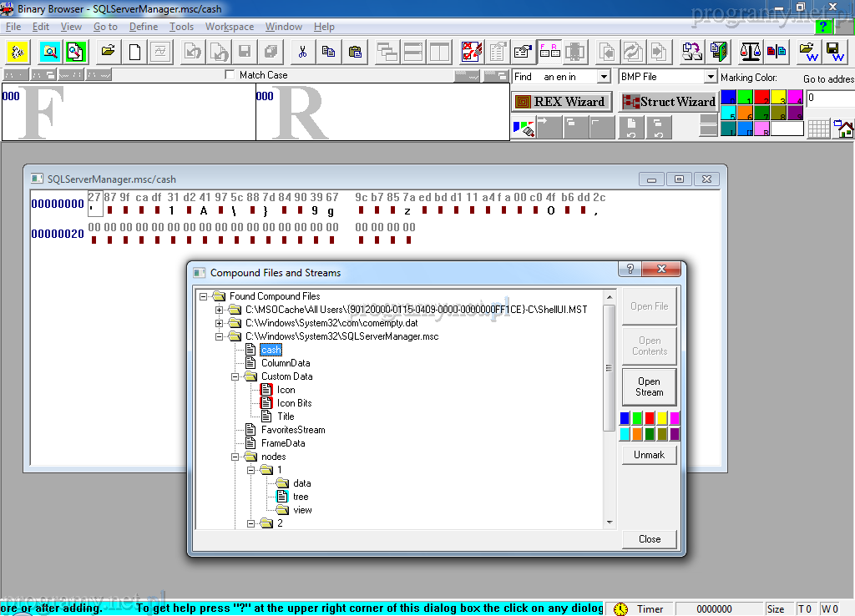Click the paste clipboard toolbar icon

(x=355, y=52)
